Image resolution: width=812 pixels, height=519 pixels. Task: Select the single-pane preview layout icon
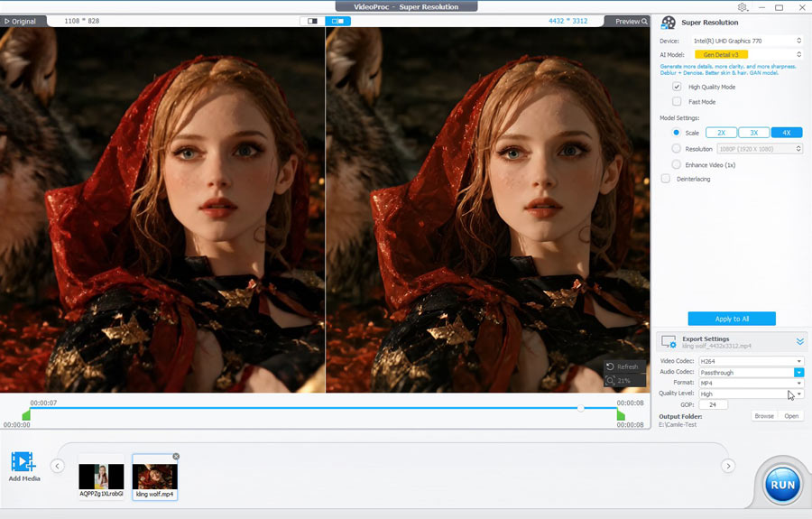point(312,22)
